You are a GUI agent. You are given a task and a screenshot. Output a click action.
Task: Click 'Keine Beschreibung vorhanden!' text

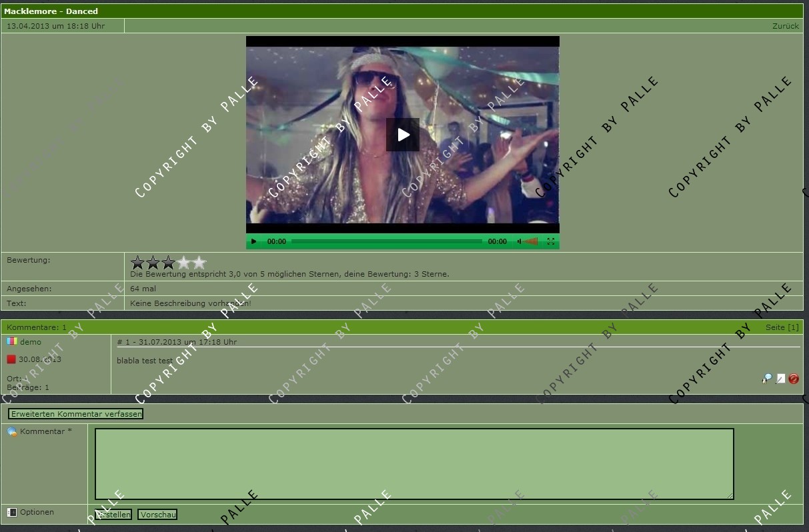(191, 303)
